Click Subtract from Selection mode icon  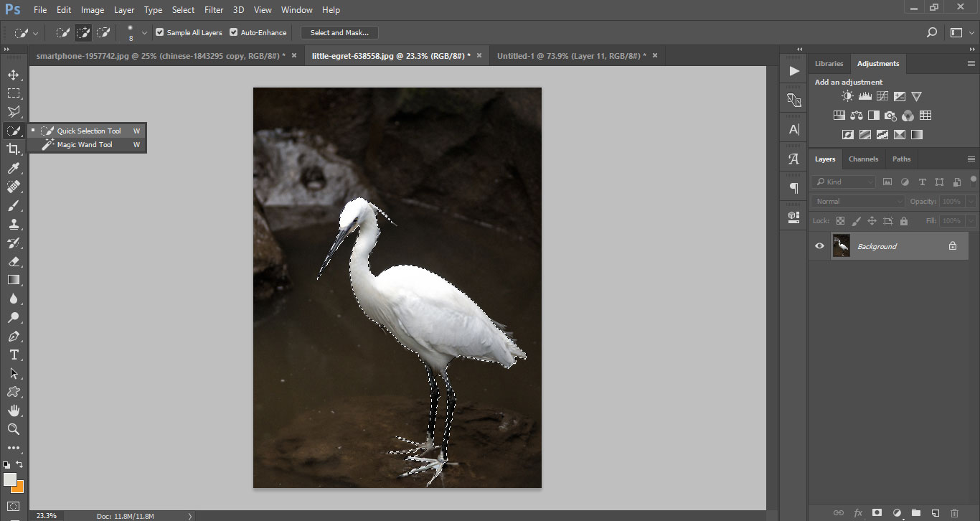(103, 32)
